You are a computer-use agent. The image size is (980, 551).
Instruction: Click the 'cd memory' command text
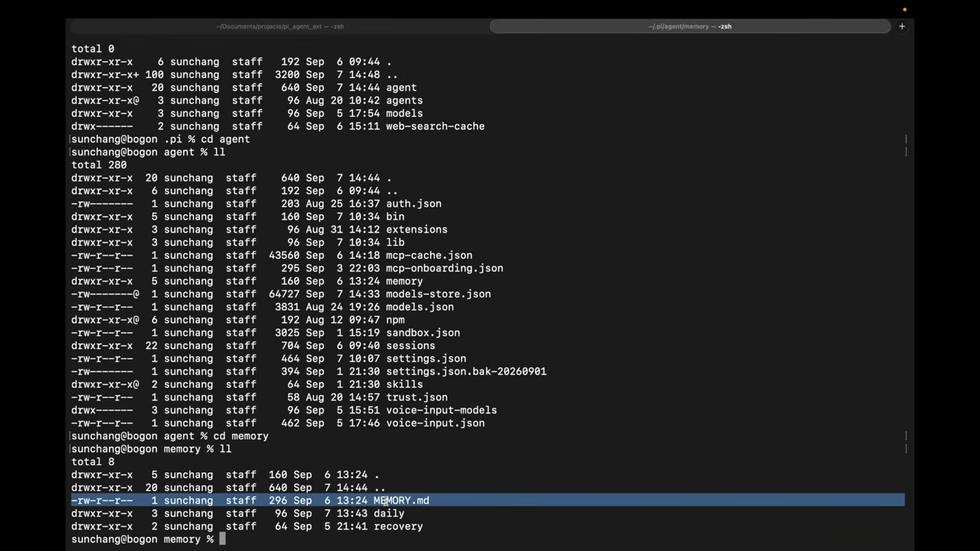coord(240,436)
